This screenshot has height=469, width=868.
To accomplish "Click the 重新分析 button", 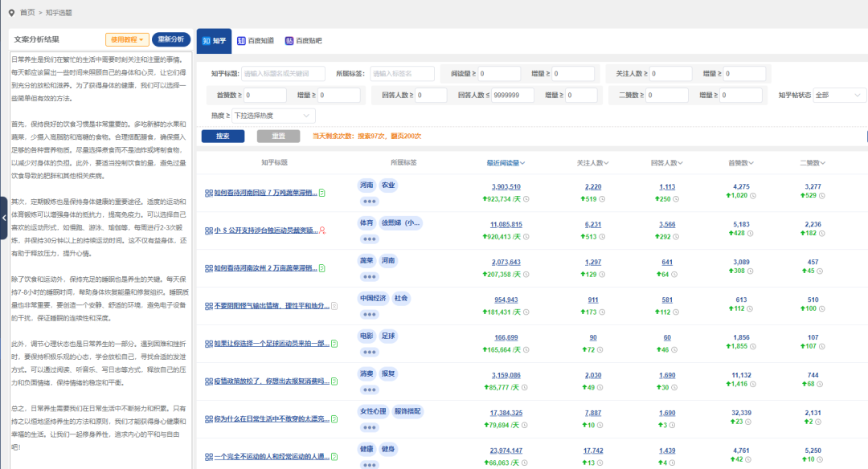I will click(x=171, y=39).
